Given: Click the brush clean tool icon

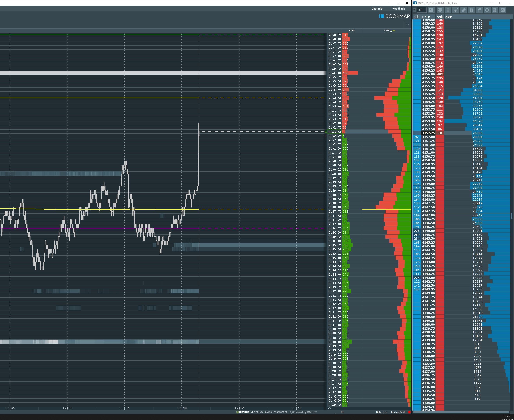Looking at the screenshot, I should 456,10.
